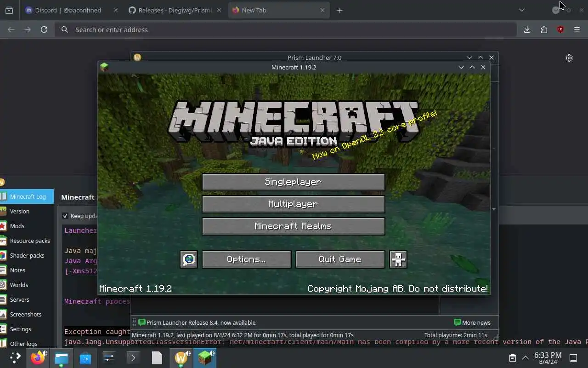Close the New Tab browser tab

322,10
